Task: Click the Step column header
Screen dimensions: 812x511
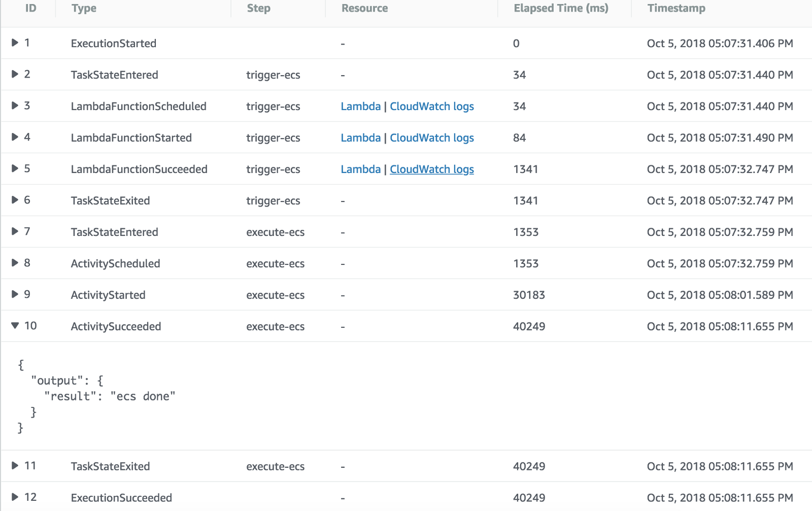Action: click(x=258, y=8)
